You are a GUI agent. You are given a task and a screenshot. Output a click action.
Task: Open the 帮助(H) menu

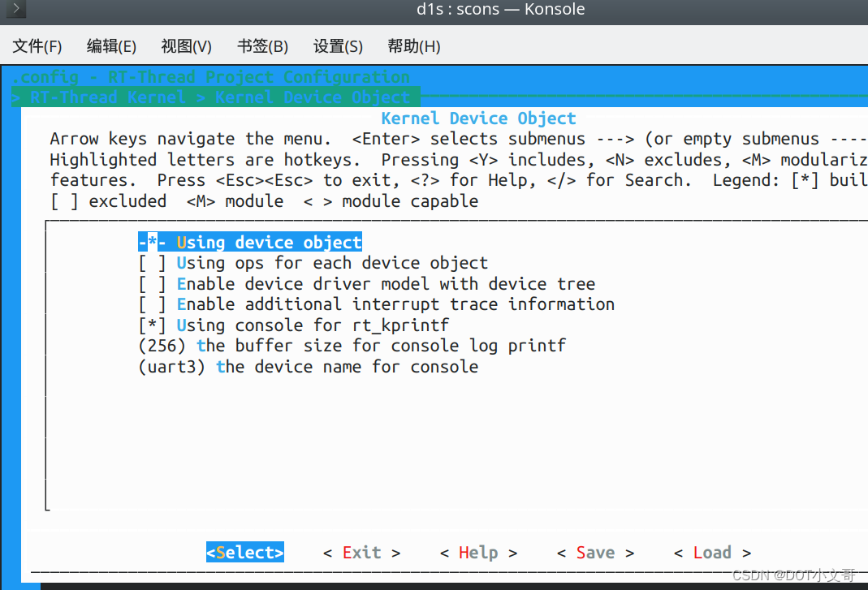tap(413, 46)
